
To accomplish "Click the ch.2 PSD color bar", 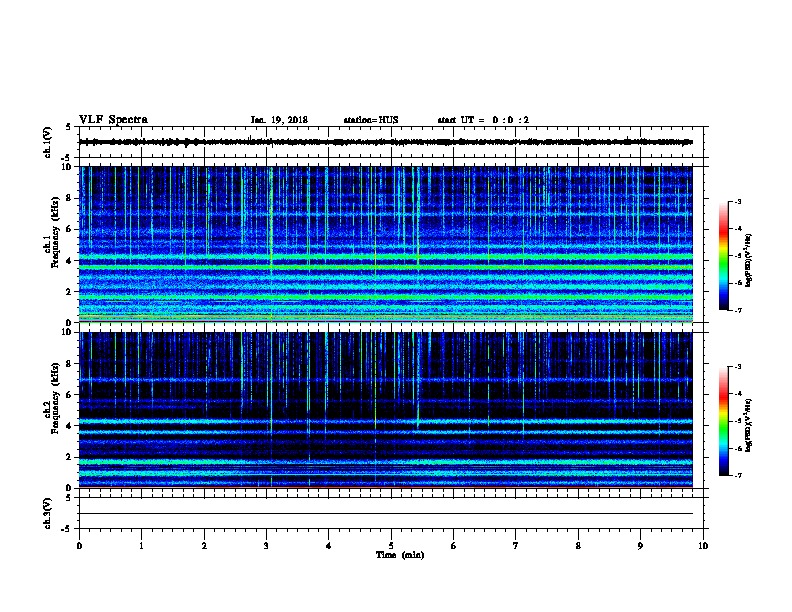I will pyautogui.click(x=724, y=421).
